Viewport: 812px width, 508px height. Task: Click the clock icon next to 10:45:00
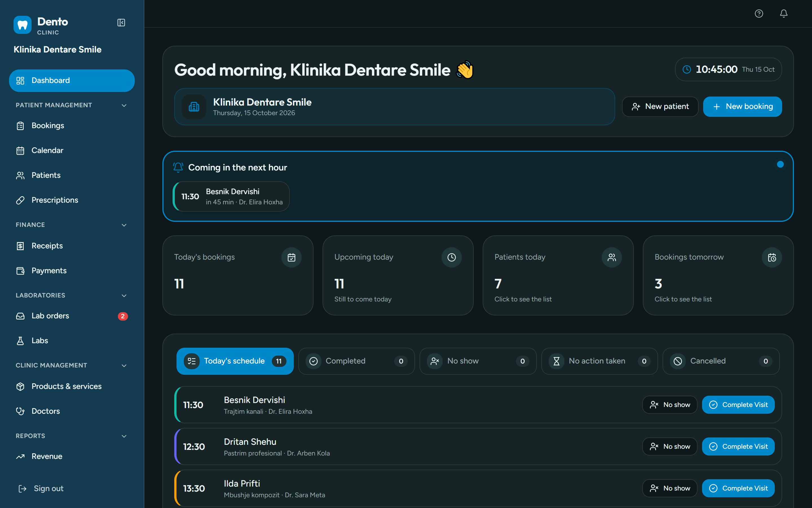687,69
